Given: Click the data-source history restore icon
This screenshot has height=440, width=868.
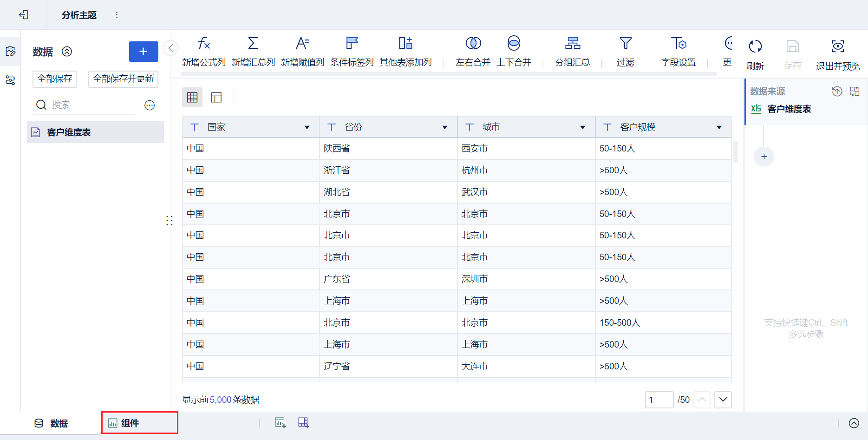Looking at the screenshot, I should click(837, 92).
